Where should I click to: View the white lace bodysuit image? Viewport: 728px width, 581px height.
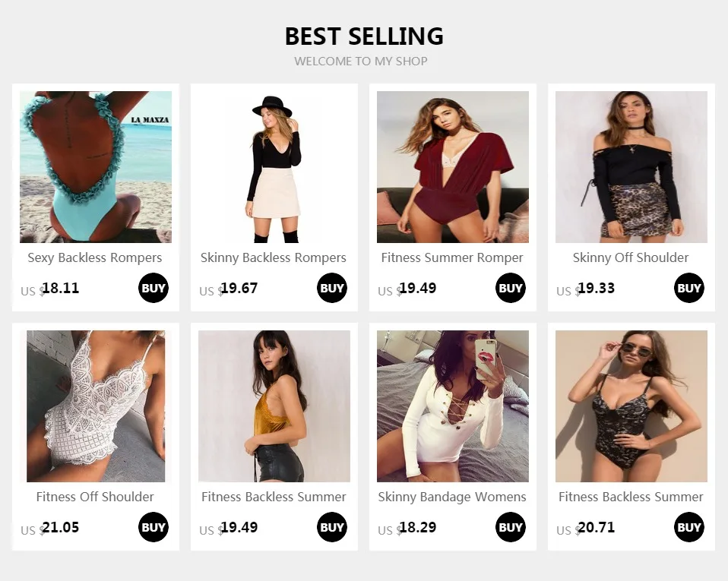96,406
